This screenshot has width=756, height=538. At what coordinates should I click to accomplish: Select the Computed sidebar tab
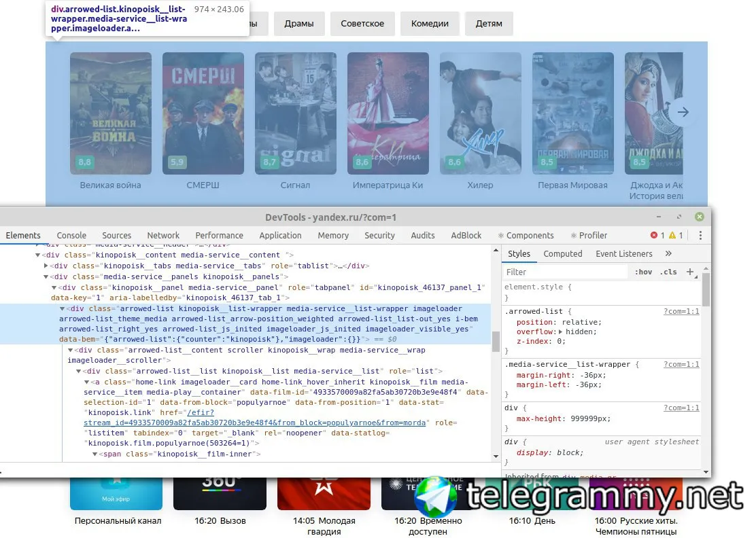[x=563, y=253]
